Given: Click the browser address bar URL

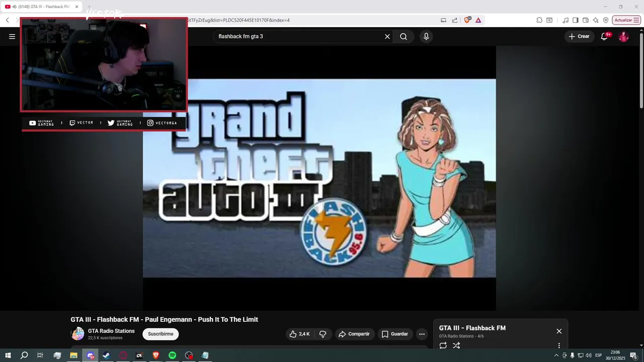Looking at the screenshot, I should tap(238, 20).
